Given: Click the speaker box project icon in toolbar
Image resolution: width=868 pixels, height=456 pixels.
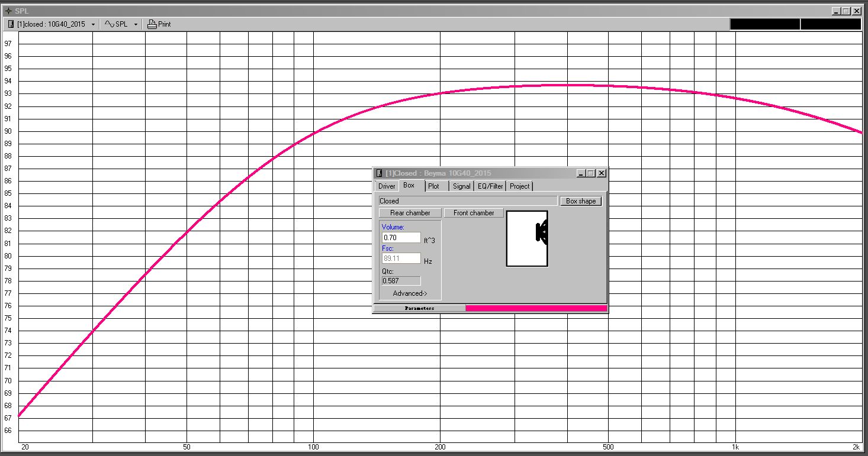Looking at the screenshot, I should [11, 24].
